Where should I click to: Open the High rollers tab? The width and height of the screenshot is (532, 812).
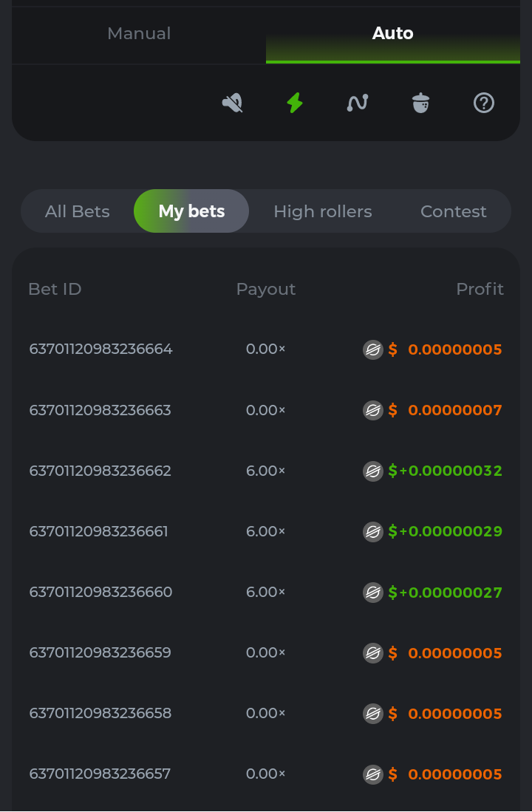(x=323, y=211)
